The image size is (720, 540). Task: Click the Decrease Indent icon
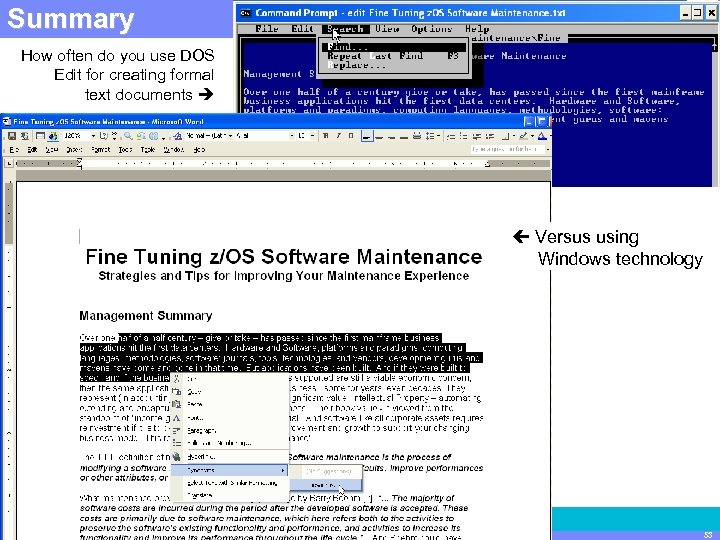pos(478,136)
